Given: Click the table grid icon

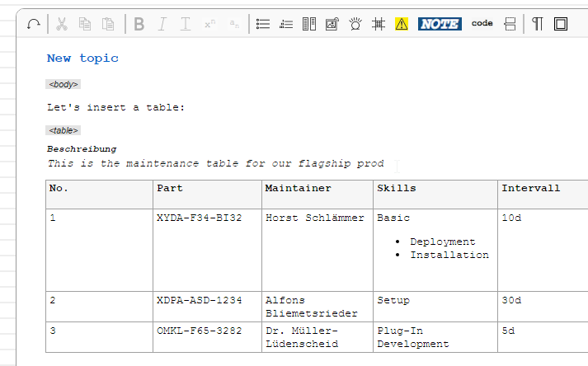Looking at the screenshot, I should 379,24.
